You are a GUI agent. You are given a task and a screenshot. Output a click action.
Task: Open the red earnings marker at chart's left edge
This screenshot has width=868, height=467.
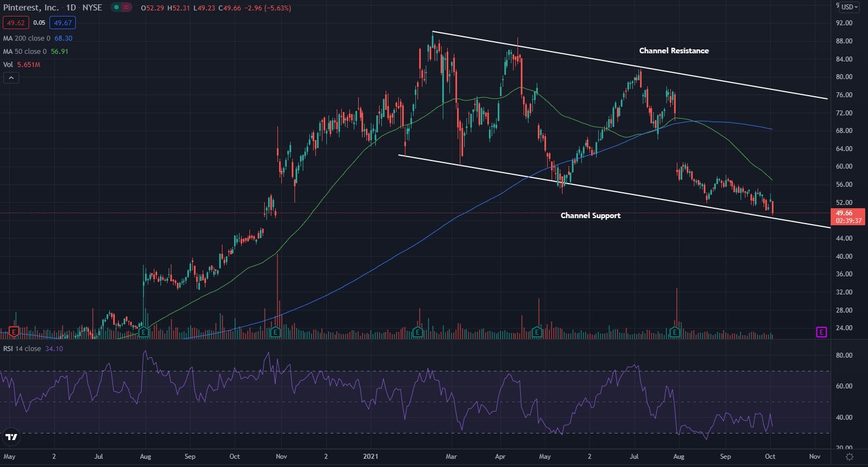pyautogui.click(x=14, y=332)
